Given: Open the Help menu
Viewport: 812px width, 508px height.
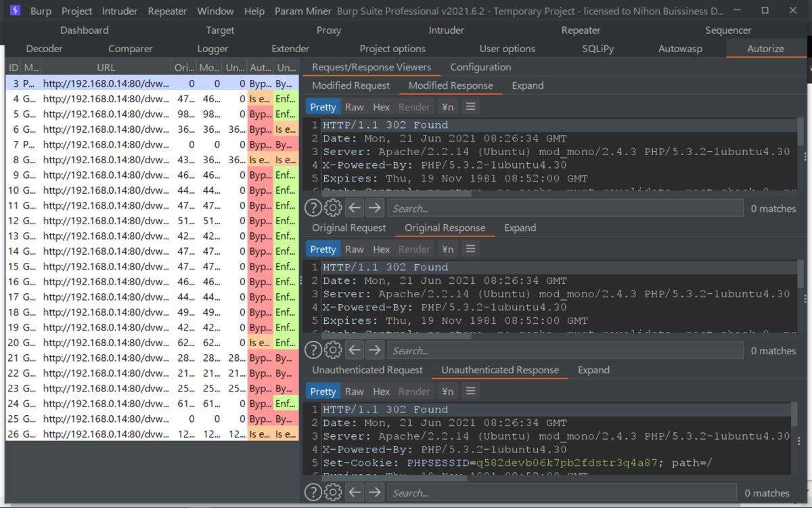Looking at the screenshot, I should click(x=254, y=12).
